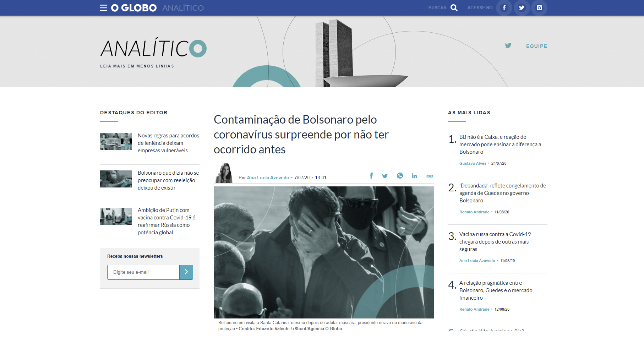Open main Bolsonaro article photo
The image size is (644, 338).
[x=324, y=252]
